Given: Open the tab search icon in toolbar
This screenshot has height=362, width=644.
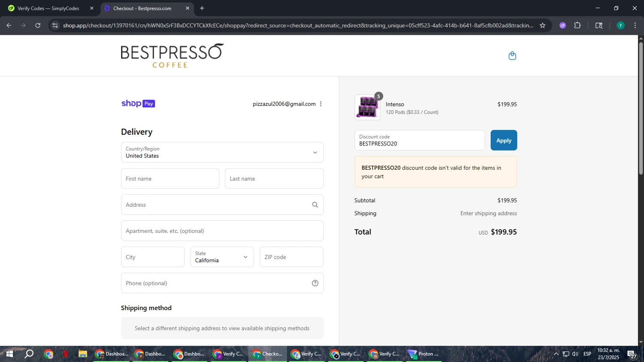Looking at the screenshot, I should (599, 25).
